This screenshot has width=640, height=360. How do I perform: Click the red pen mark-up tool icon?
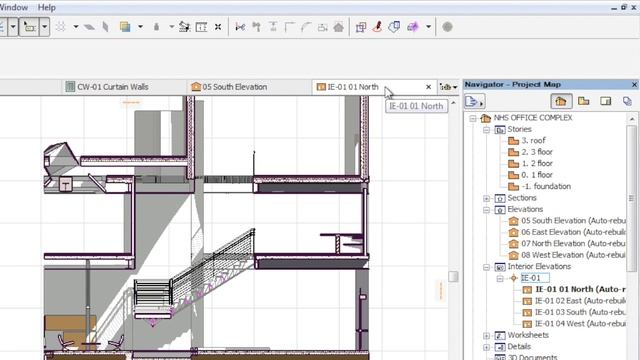pyautogui.click(x=378, y=27)
